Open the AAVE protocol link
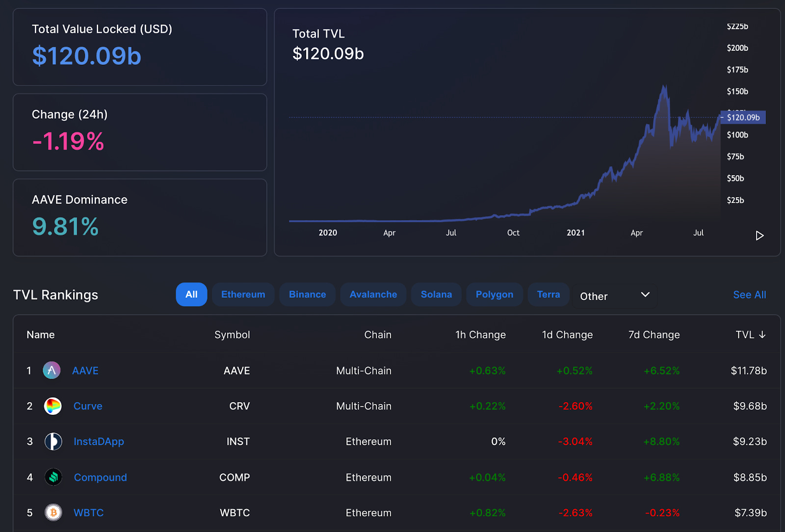 [x=85, y=371]
